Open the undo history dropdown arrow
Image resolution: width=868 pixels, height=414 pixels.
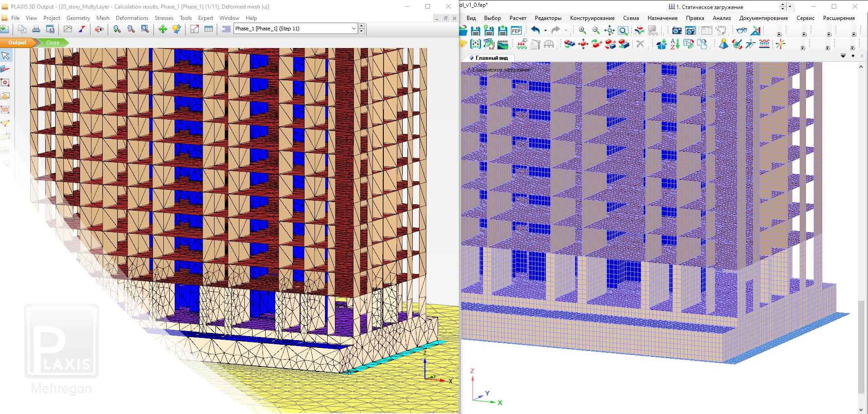pos(545,31)
